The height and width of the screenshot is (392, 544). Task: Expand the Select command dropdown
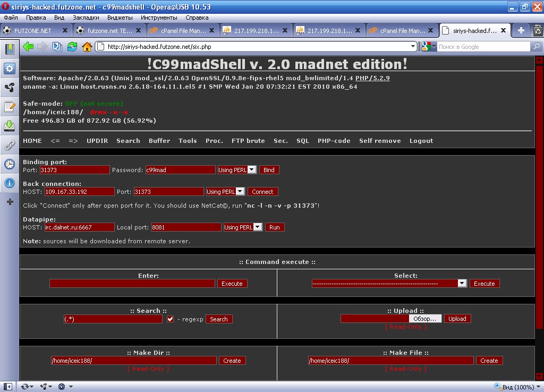[x=462, y=284]
